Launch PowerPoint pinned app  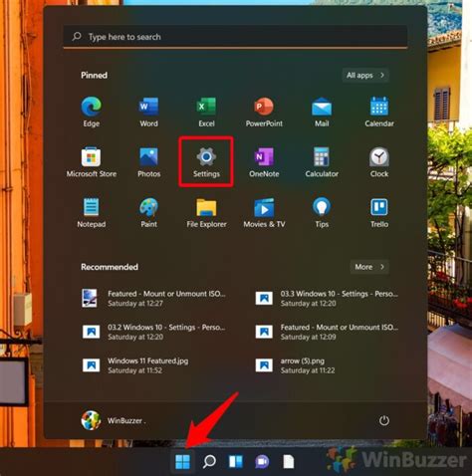(264, 112)
